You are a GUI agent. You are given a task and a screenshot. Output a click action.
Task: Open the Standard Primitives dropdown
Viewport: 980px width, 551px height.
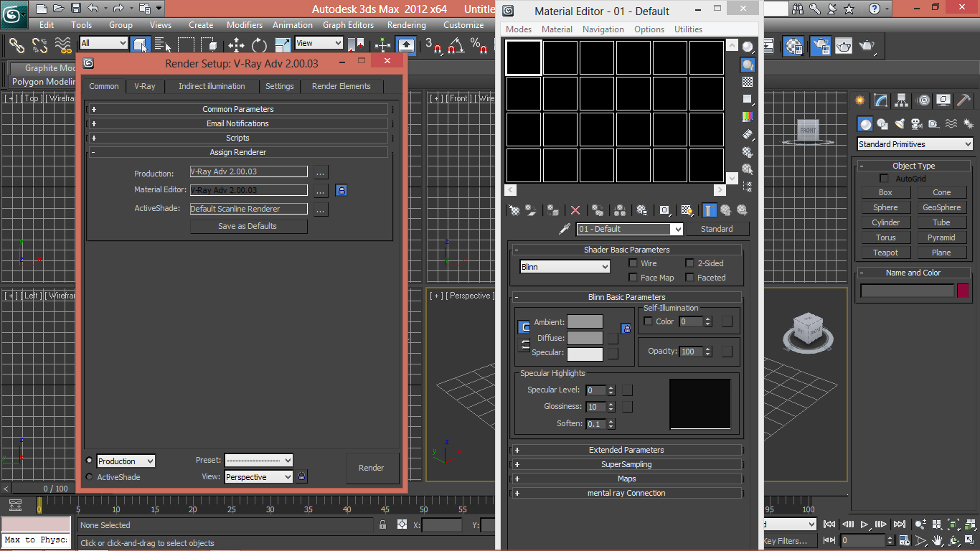[x=915, y=144]
